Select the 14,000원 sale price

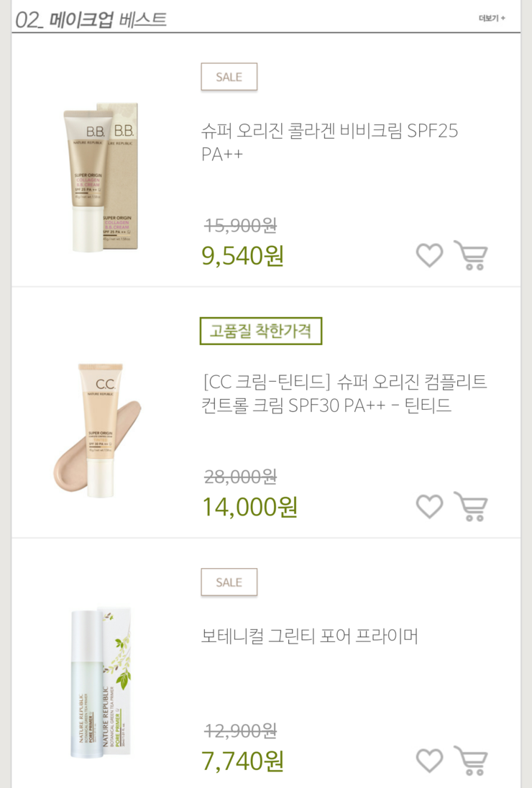[249, 507]
